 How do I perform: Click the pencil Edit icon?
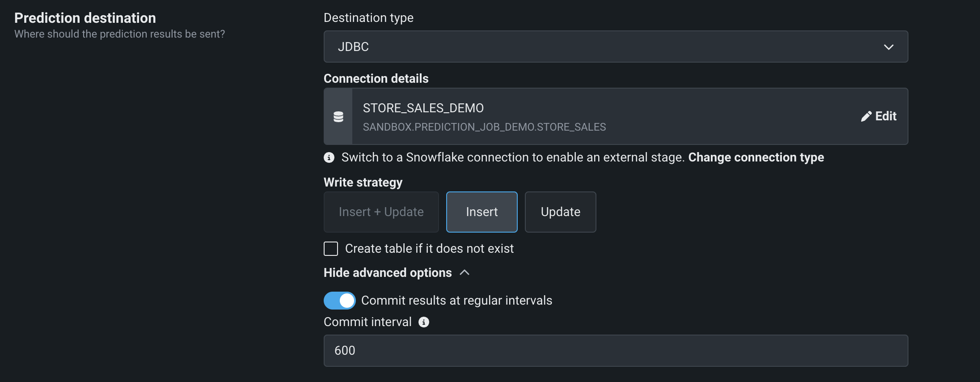coord(866,116)
